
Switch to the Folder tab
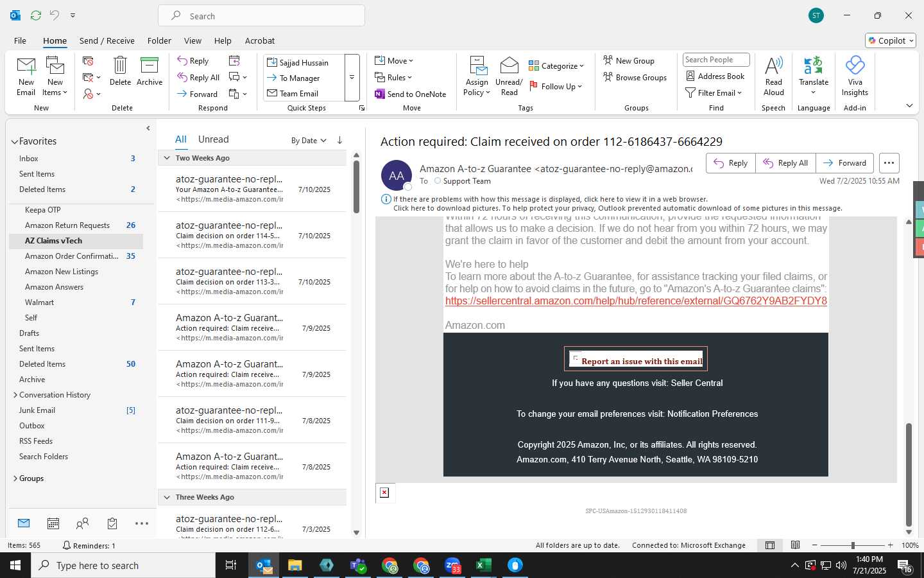click(159, 40)
